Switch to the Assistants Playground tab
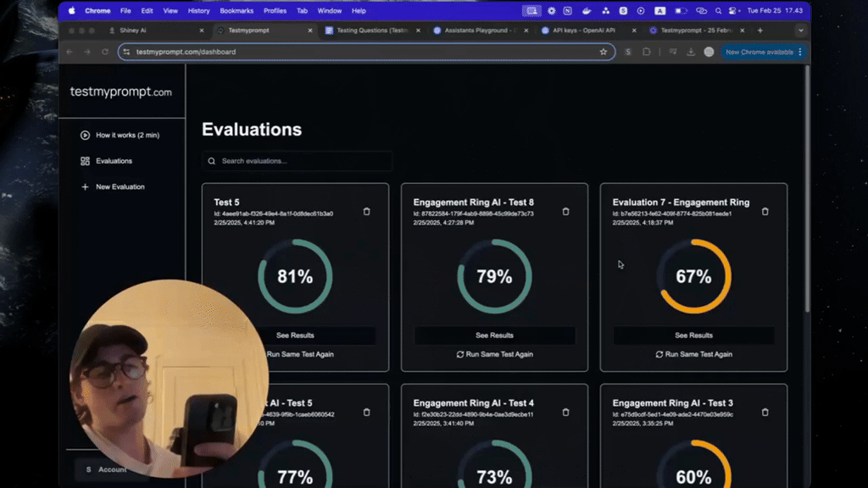Screen dimensions: 868x488 480,30
